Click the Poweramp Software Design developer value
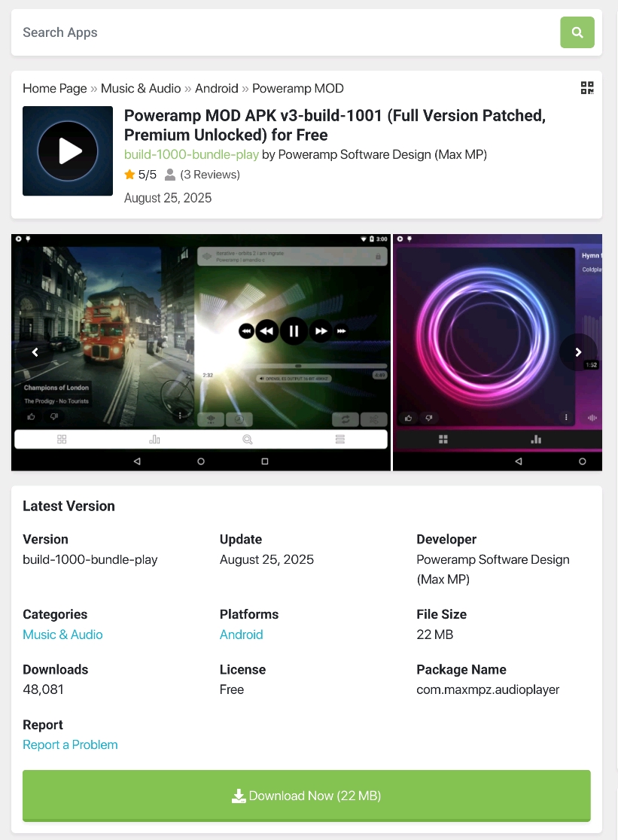Screen dimensions: 618x840 (x=493, y=570)
